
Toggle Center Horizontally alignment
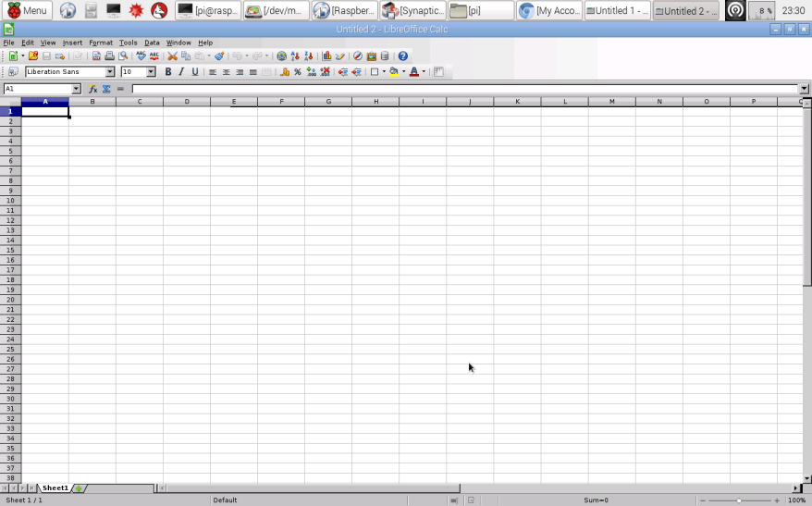click(227, 72)
